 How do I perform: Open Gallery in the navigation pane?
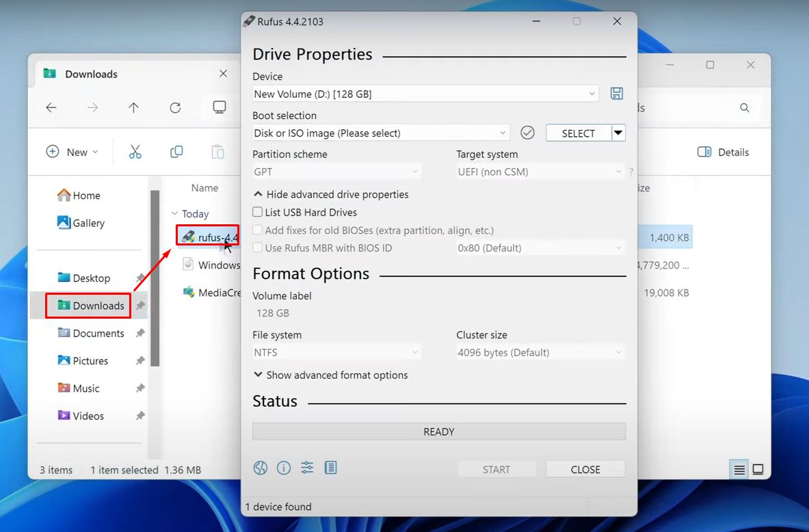point(81,223)
